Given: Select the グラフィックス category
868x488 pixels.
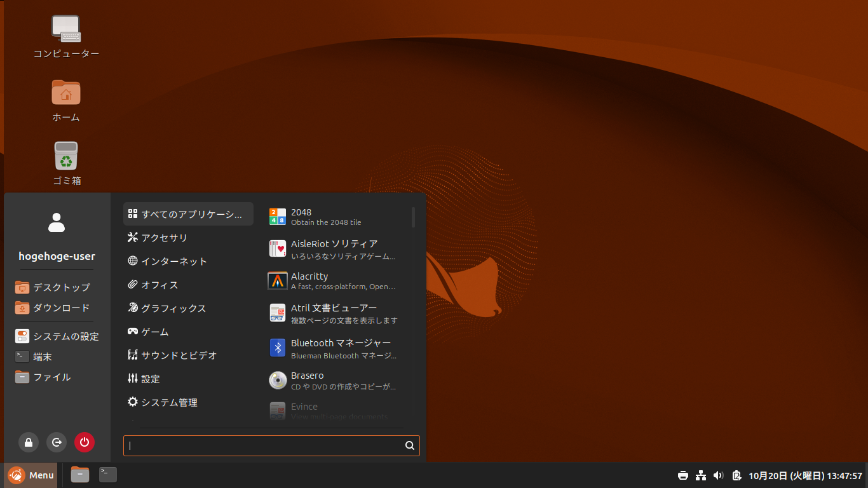Looking at the screenshot, I should point(188,308).
